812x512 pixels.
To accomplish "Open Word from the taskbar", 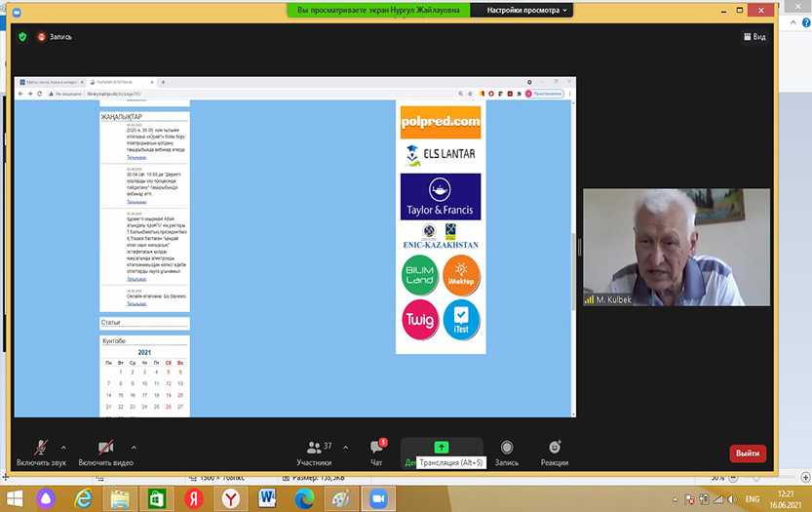I will click(x=267, y=499).
